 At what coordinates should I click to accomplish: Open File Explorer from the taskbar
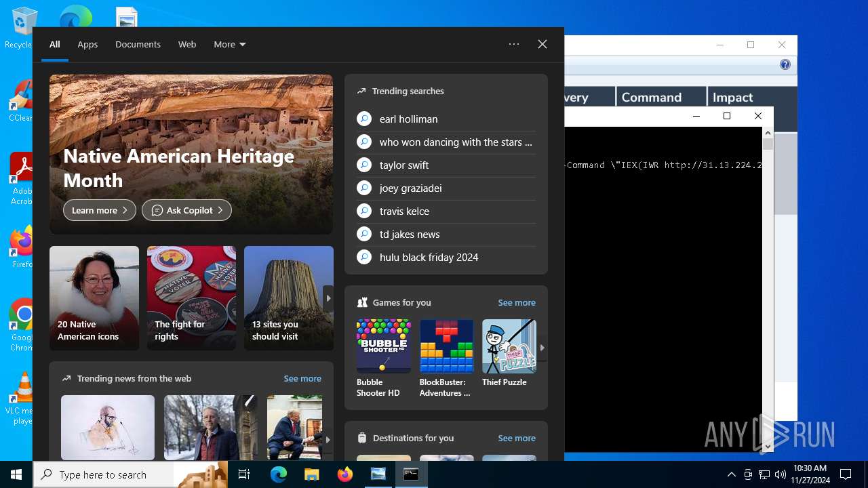312,474
